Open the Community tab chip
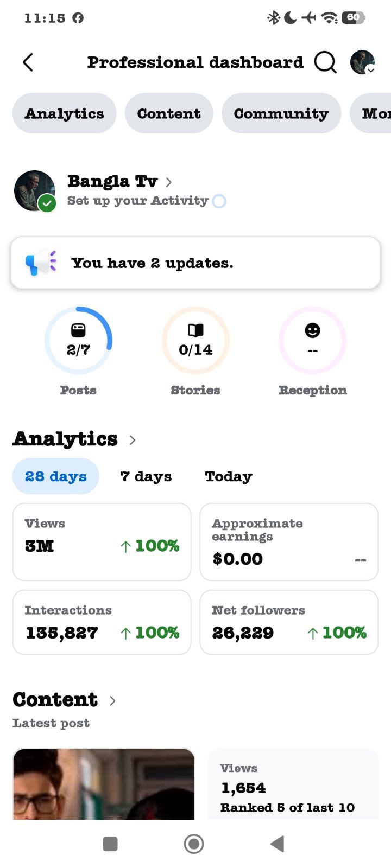Image resolution: width=391 pixels, height=868 pixels. click(x=281, y=113)
